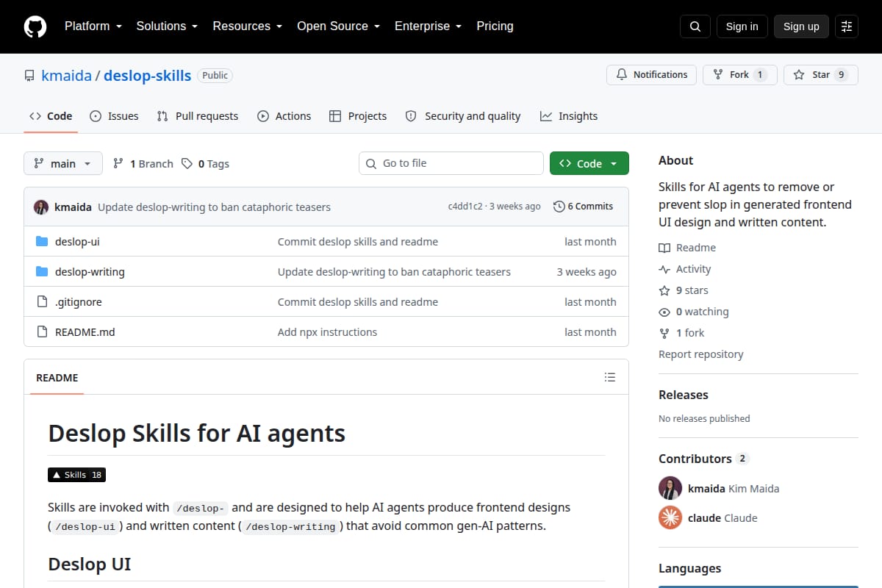View the 6 Commits history

pyautogui.click(x=583, y=207)
